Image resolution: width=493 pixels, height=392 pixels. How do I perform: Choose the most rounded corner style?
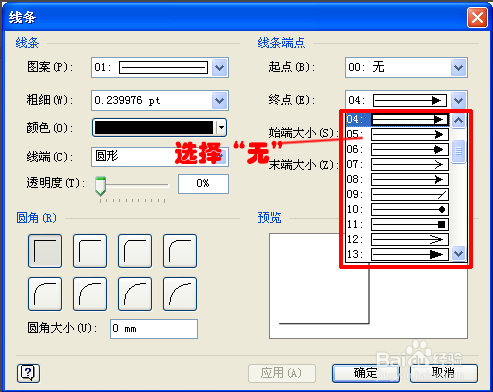(180, 294)
